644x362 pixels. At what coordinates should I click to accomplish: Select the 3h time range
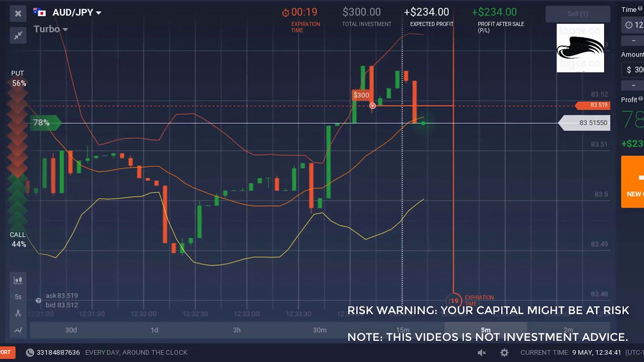coord(237,330)
